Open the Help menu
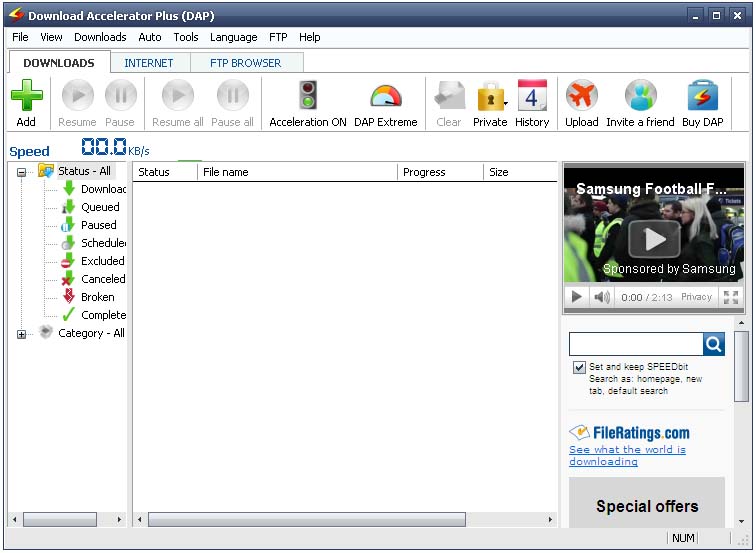Image resolution: width=756 pixels, height=553 pixels. [310, 37]
